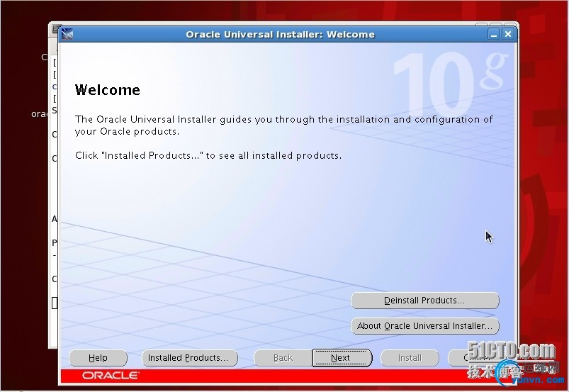Click the Oracle logo in red footer
Screen dimensions: 569x392
110,375
